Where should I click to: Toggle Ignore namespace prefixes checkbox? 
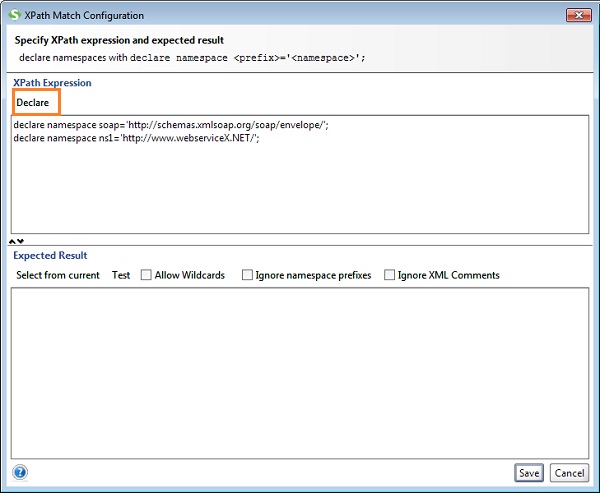(x=247, y=275)
